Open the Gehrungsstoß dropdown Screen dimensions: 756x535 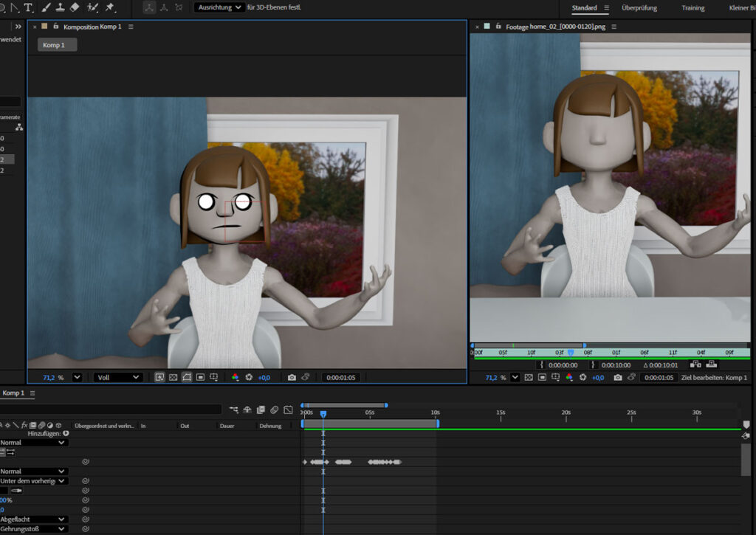[x=33, y=528]
